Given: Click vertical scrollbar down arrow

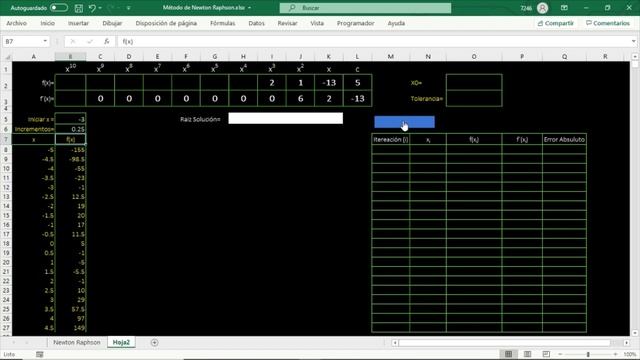Looking at the screenshot, I should point(635,333).
